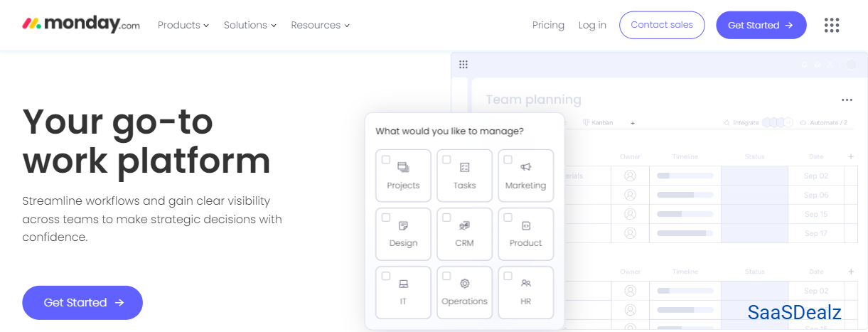The width and height of the screenshot is (868, 332).
Task: Click the HR people icon
Action: point(525,283)
